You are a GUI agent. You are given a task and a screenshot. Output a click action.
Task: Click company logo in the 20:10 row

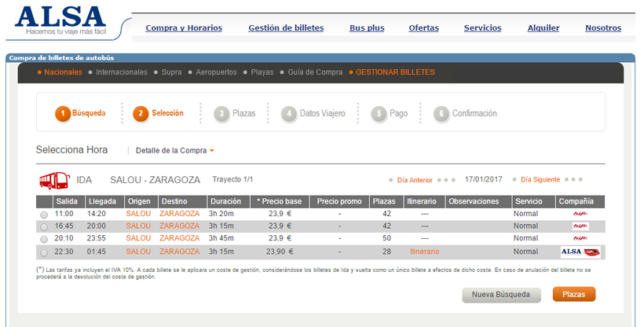(x=580, y=239)
